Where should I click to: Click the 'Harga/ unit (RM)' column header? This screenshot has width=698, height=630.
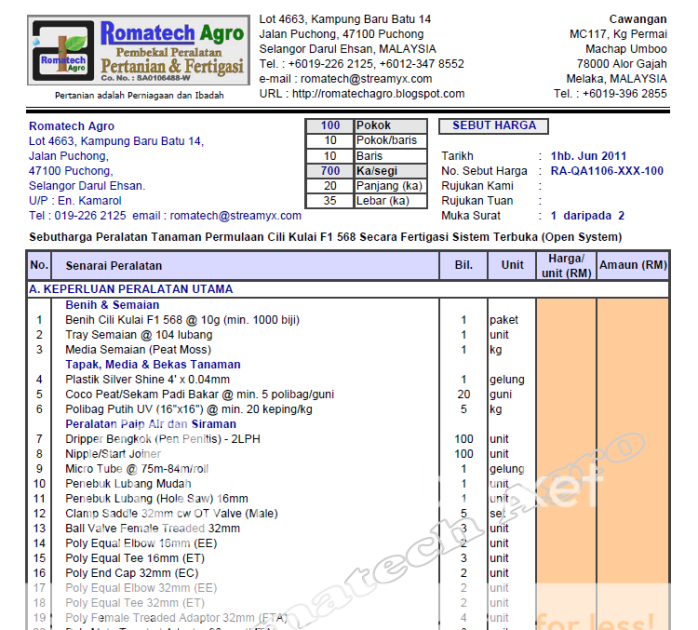566,266
